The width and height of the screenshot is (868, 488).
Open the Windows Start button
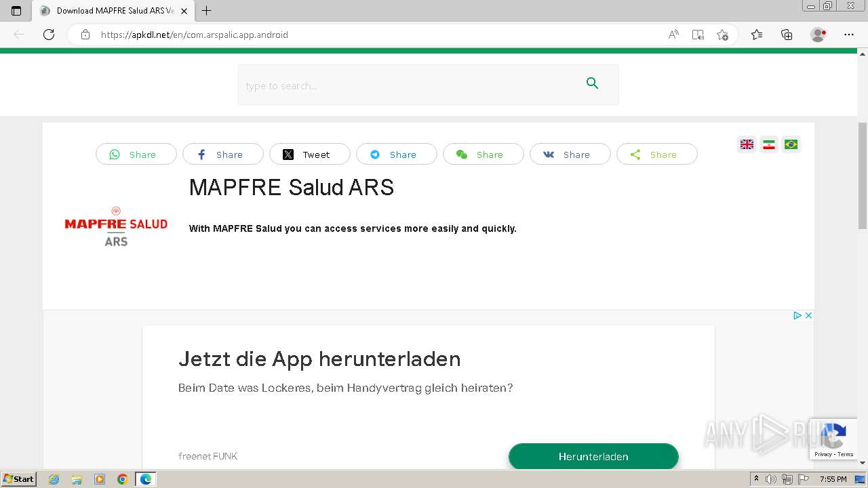pyautogui.click(x=18, y=479)
